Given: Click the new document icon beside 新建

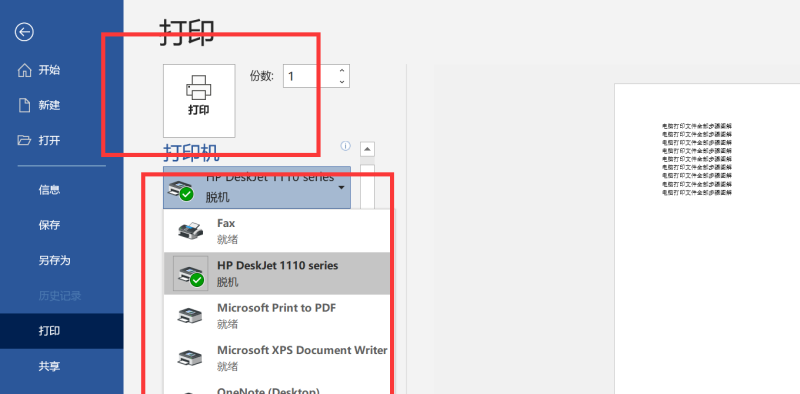Looking at the screenshot, I should 24,105.
